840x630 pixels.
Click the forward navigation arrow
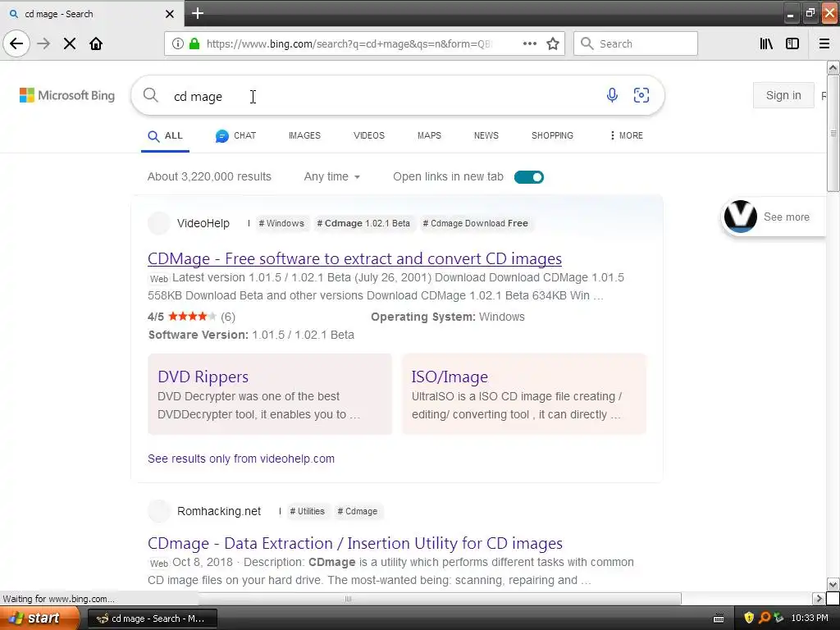(x=43, y=43)
